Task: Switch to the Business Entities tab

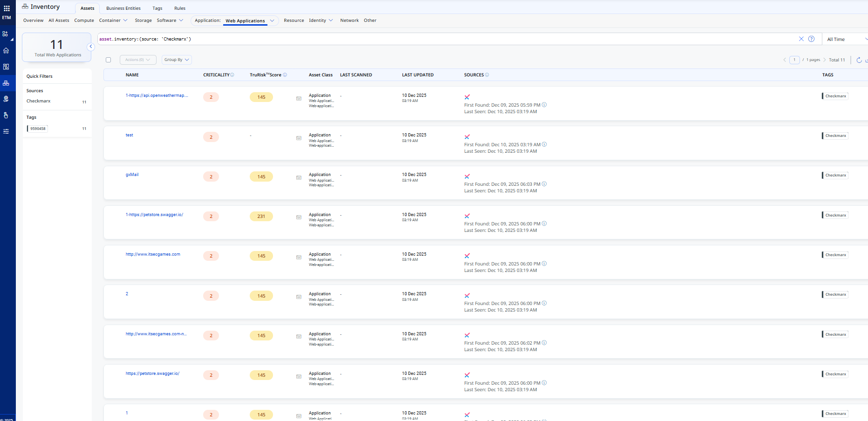Action: 123,8
